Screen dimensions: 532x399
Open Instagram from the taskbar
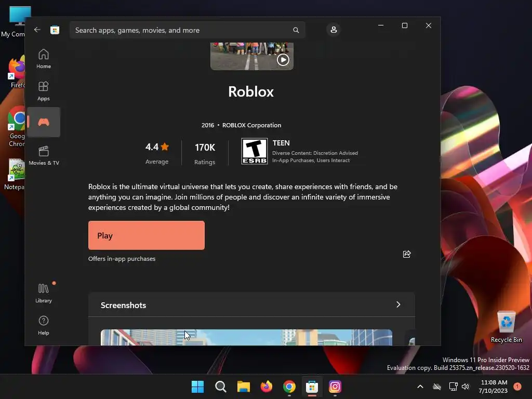[335, 387]
